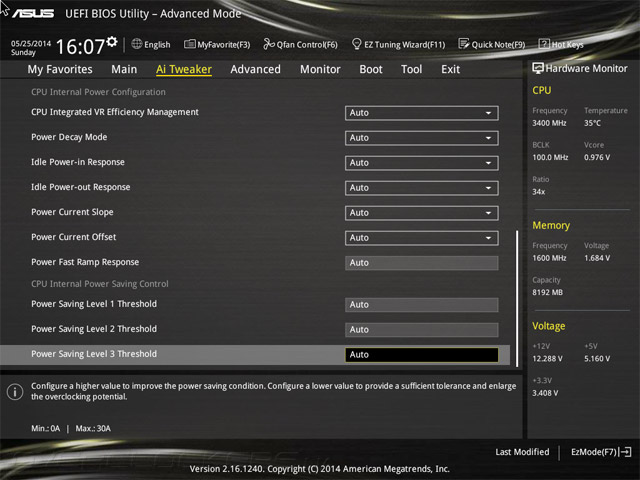Image resolution: width=640 pixels, height=480 pixels.
Task: Expand Idle Power-in Response dropdown
Action: tap(422, 163)
